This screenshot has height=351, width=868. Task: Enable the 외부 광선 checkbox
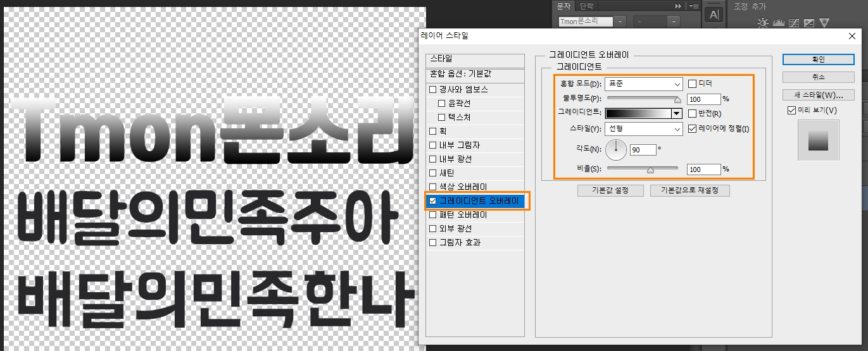coord(434,229)
